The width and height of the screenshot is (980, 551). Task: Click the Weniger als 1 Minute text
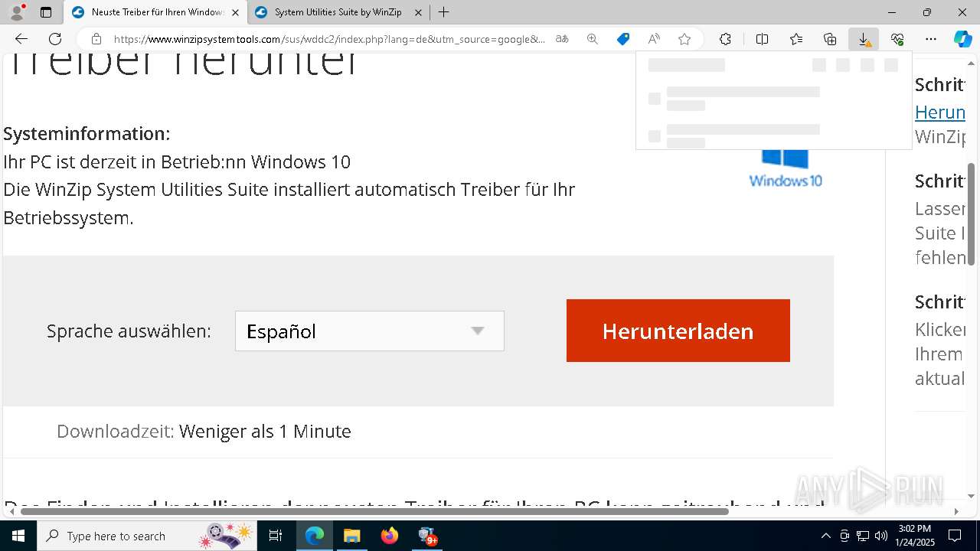pyautogui.click(x=265, y=432)
